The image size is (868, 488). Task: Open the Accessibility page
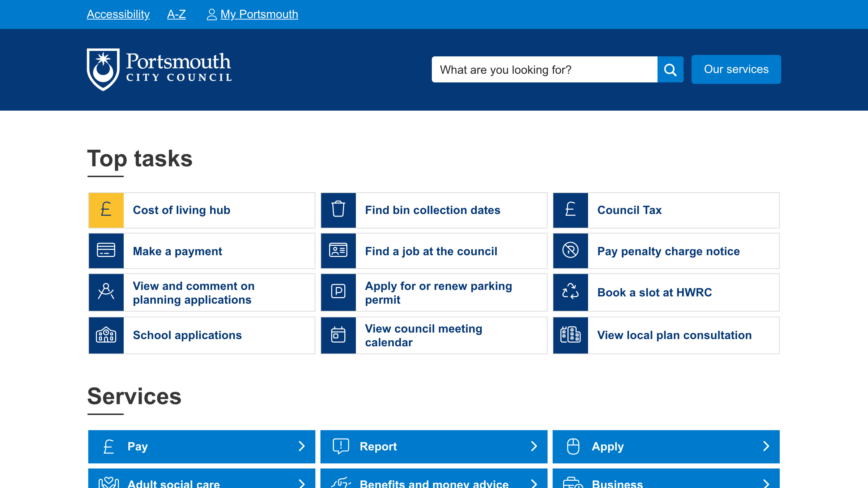(118, 14)
